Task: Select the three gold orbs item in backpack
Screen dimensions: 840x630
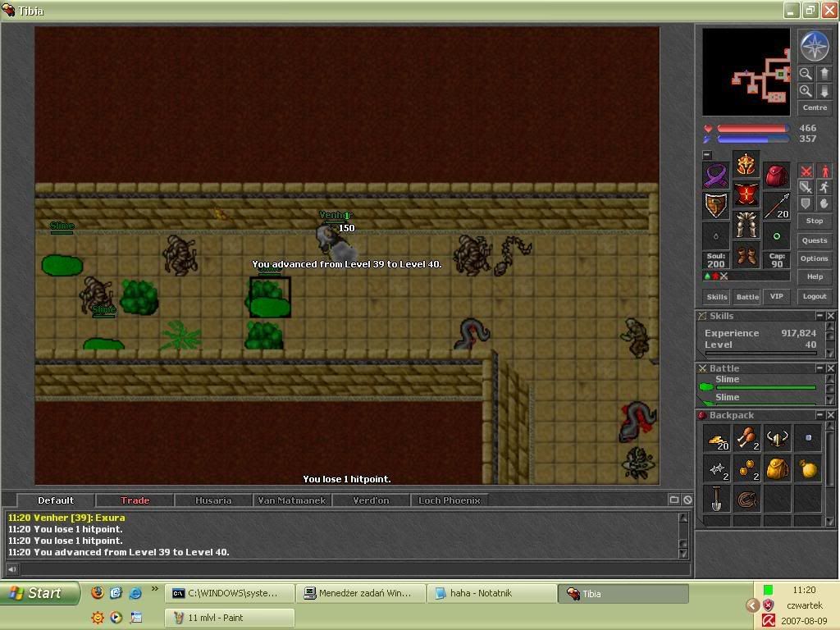Action: 746,469
